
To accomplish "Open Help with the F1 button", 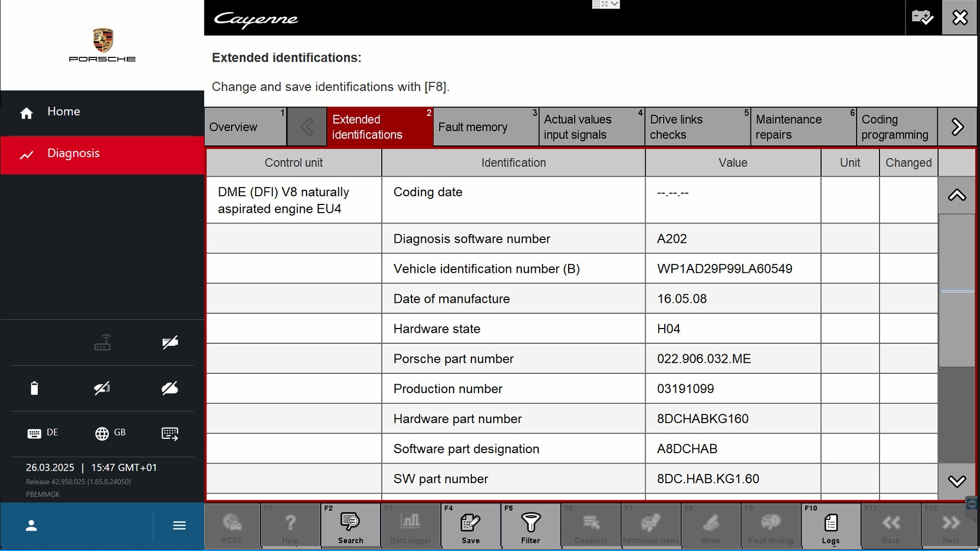I will click(291, 526).
